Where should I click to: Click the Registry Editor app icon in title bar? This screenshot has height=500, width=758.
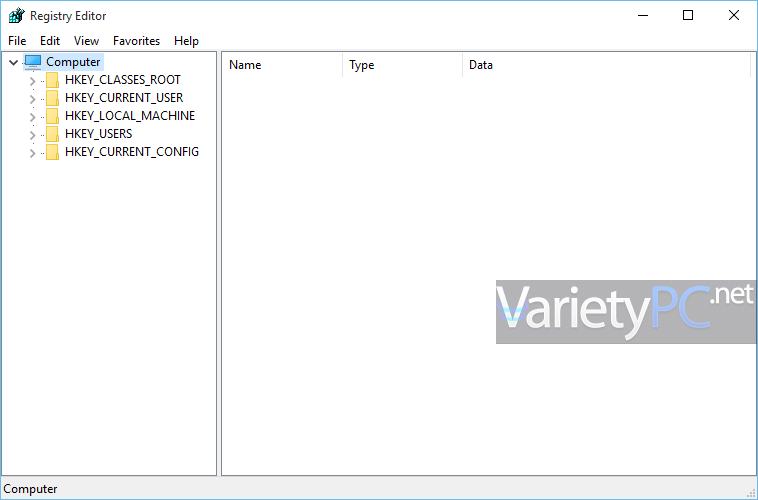(16, 15)
